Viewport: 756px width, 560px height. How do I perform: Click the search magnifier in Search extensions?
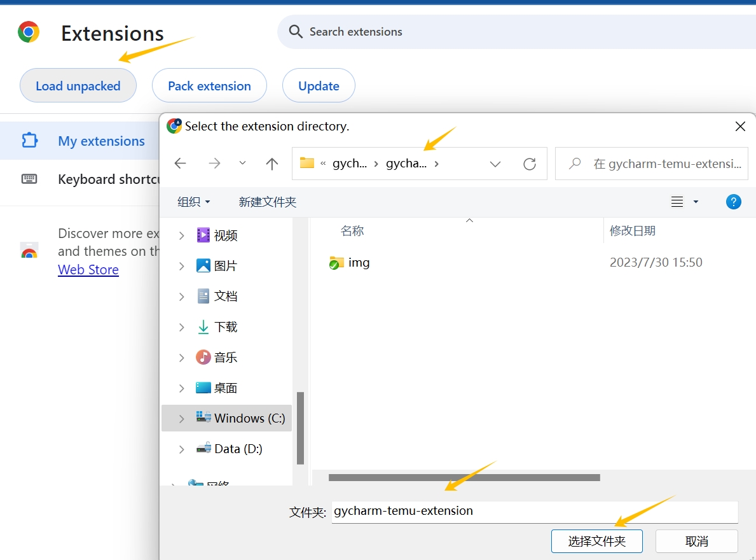point(296,32)
